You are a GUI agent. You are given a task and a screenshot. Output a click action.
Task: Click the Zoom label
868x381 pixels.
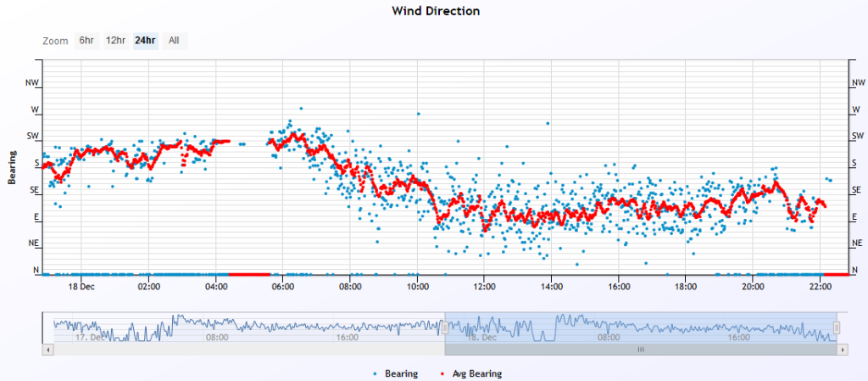55,41
